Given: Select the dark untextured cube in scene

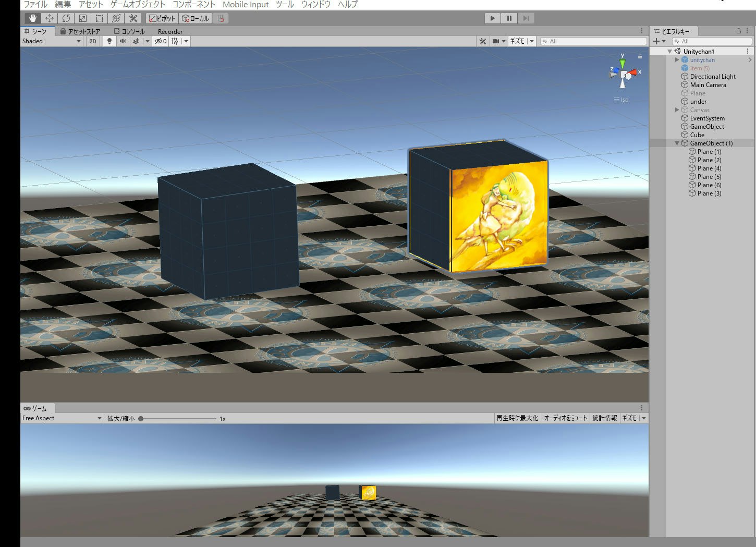Looking at the screenshot, I should click(x=228, y=232).
